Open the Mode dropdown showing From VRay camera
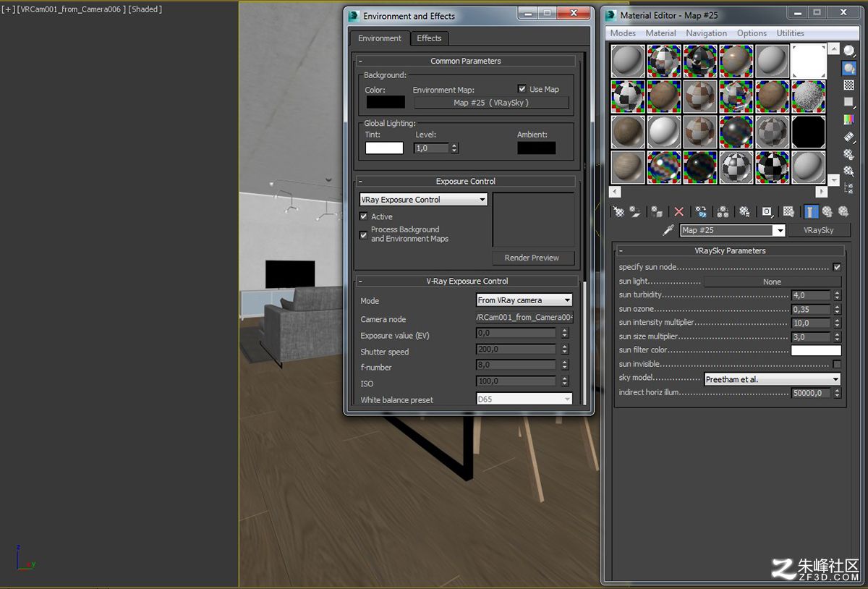The image size is (868, 589). click(x=524, y=300)
